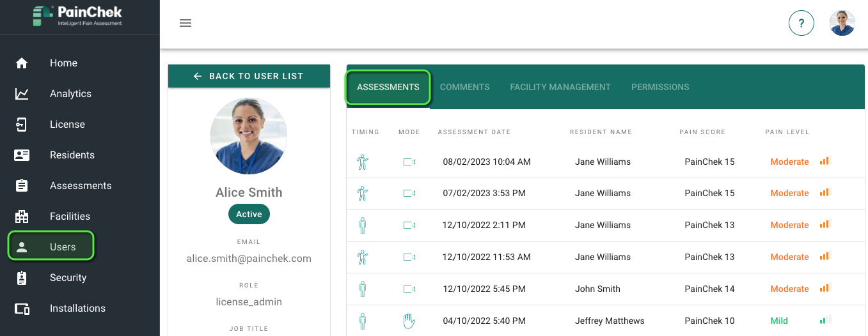Click the Users person icon
This screenshot has height=336, width=868.
[22, 247]
